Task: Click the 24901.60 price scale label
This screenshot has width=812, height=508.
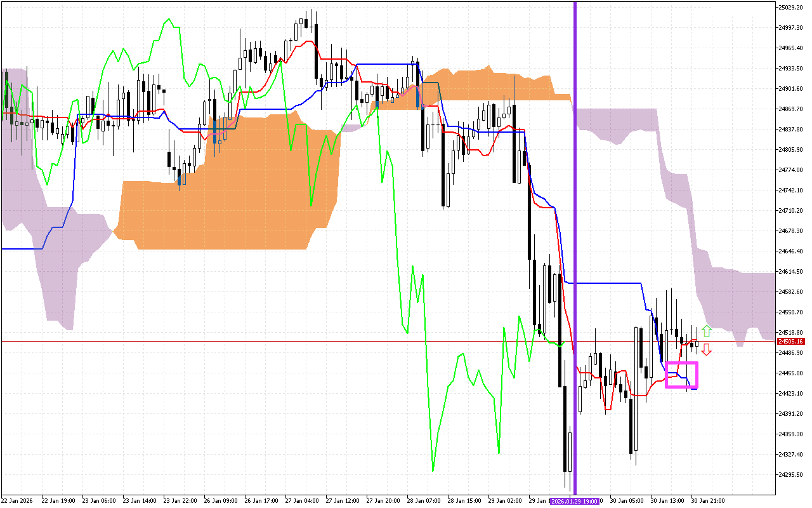Action: (x=790, y=89)
